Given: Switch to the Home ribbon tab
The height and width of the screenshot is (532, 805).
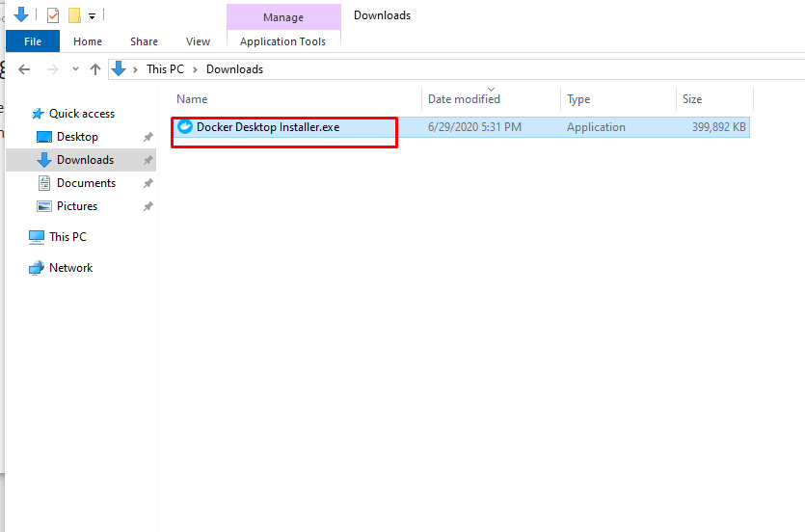Looking at the screenshot, I should pyautogui.click(x=88, y=41).
